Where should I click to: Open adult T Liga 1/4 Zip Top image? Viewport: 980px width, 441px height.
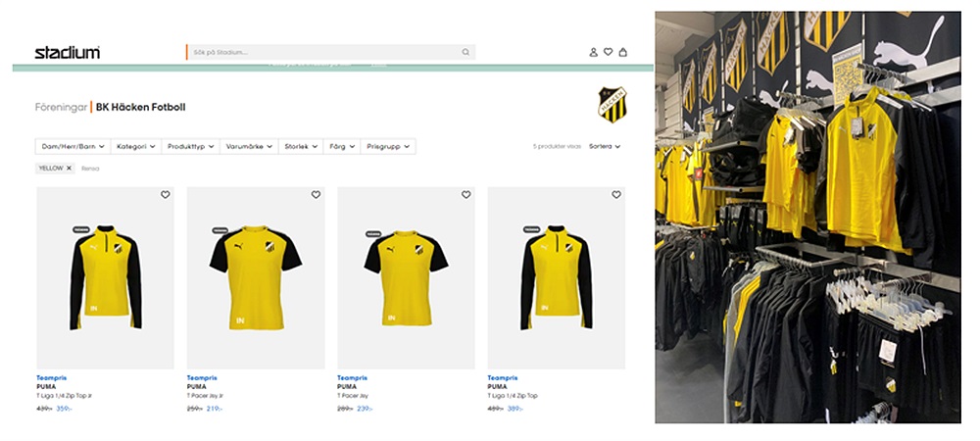[x=557, y=277]
